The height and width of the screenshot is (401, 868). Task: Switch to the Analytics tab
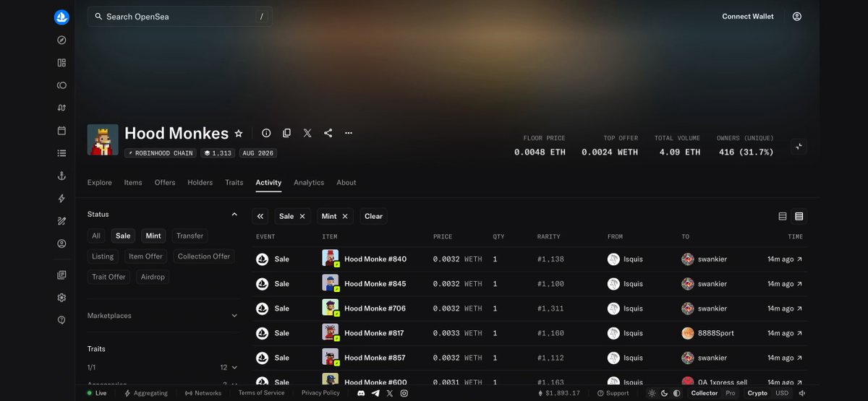pos(309,183)
